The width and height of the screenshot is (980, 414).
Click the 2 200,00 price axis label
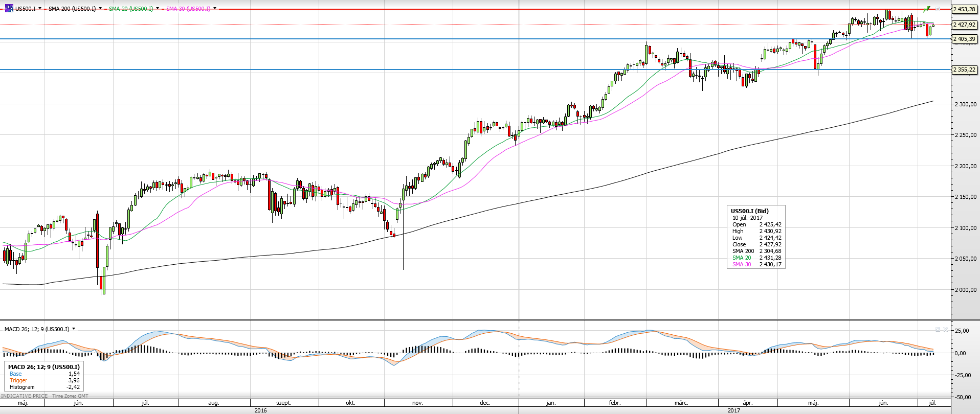click(x=965, y=166)
